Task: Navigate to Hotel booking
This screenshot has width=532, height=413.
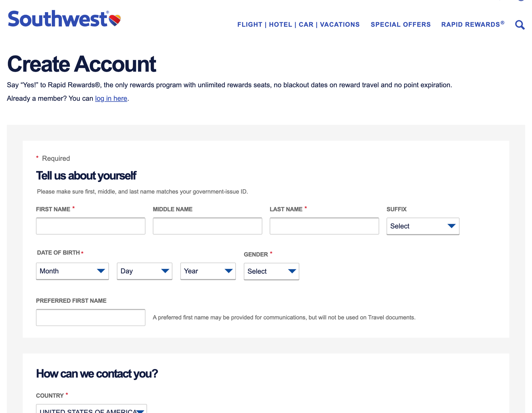Action: click(x=280, y=25)
